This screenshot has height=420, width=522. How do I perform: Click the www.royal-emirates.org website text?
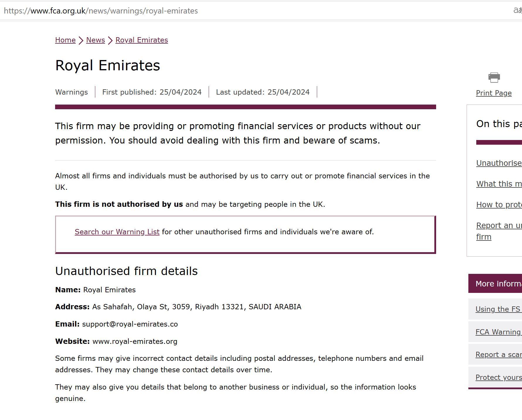pyautogui.click(x=135, y=342)
